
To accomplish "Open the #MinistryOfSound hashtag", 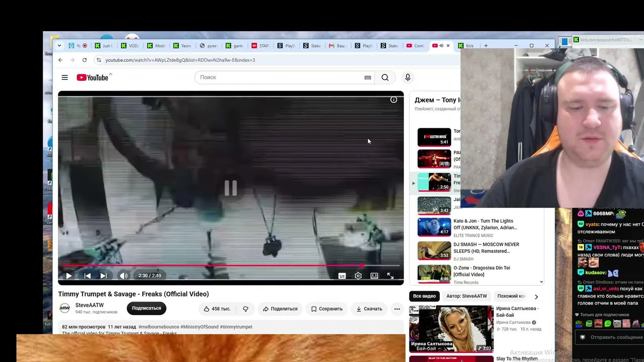I will (x=199, y=327).
